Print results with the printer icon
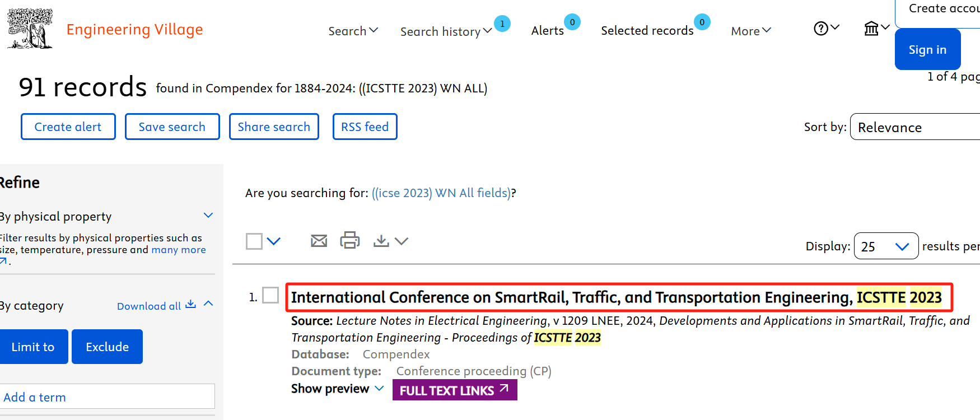Viewport: 980px width, 420px height. (x=350, y=240)
